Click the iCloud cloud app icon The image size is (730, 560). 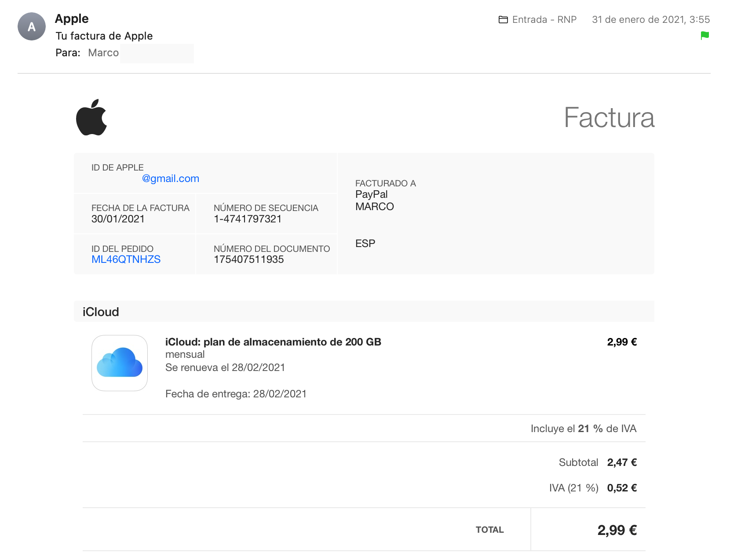[x=120, y=363]
